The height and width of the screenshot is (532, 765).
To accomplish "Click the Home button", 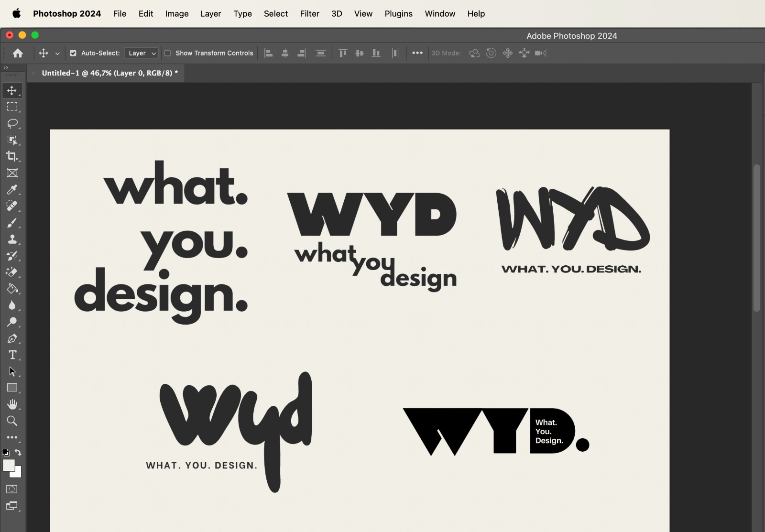I will (x=18, y=53).
